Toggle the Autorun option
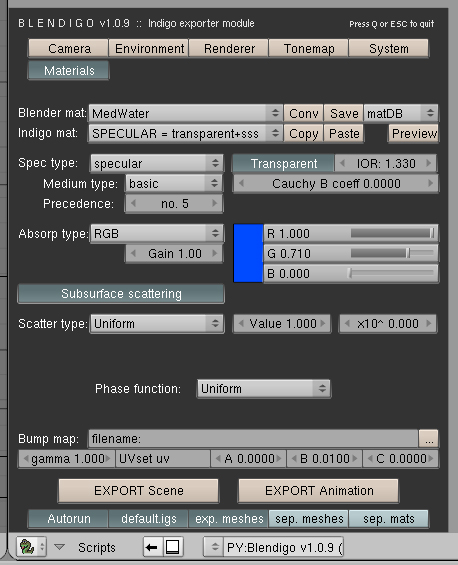 point(68,519)
